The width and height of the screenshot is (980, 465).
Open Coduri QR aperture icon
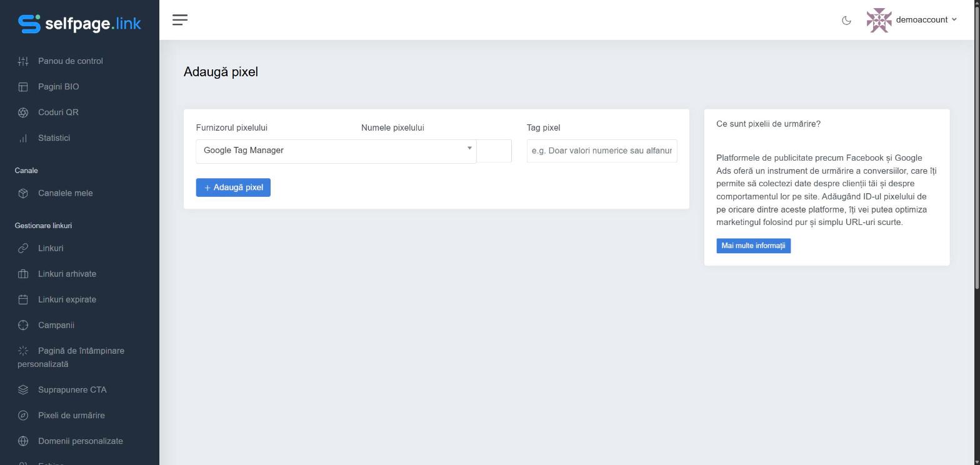point(23,112)
